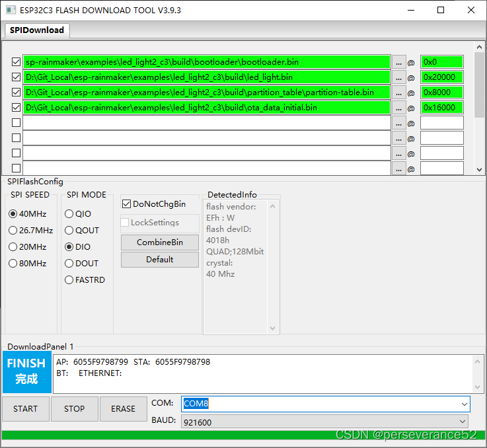
Task: Maximize the flash download tool window
Action: click(440, 11)
